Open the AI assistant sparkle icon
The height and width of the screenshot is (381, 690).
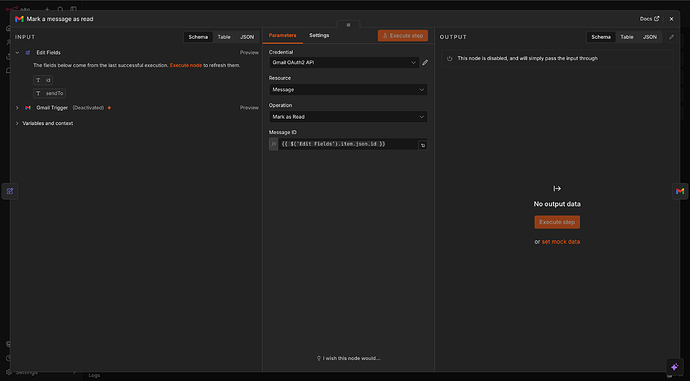[675, 366]
